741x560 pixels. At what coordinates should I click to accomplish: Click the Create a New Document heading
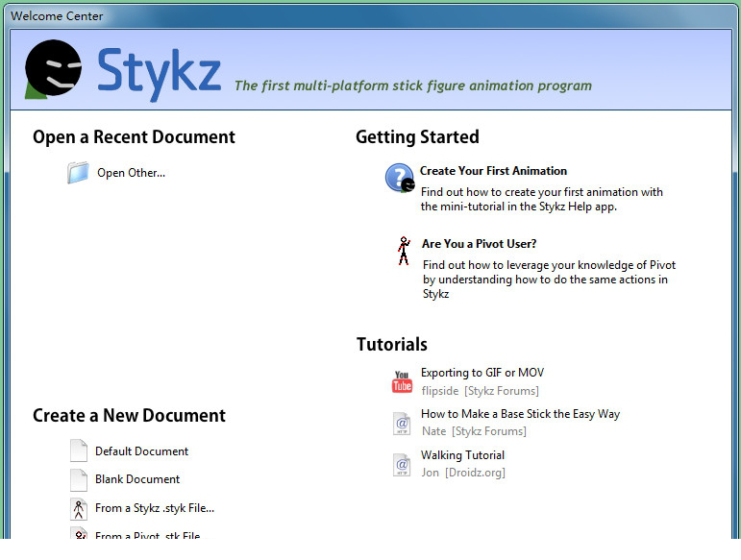pos(129,416)
